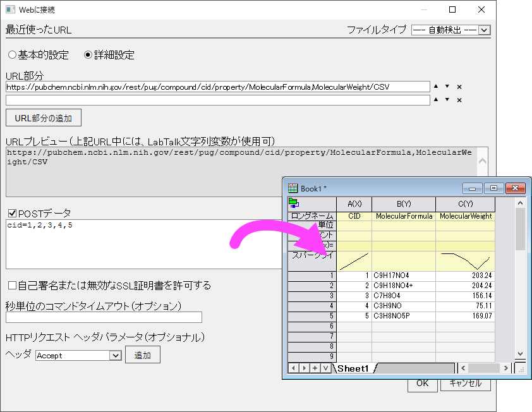Image resolution: width=532 pixels, height=412 pixels.
Task: Go to next sheet tab arrow in Book1
Action: (x=305, y=368)
